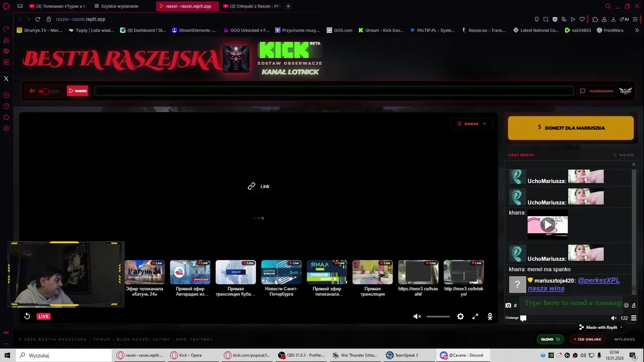Image resolution: width=644 pixels, height=362 pixels.
Task: Open the StreamElements bookmark
Action: 194,30
